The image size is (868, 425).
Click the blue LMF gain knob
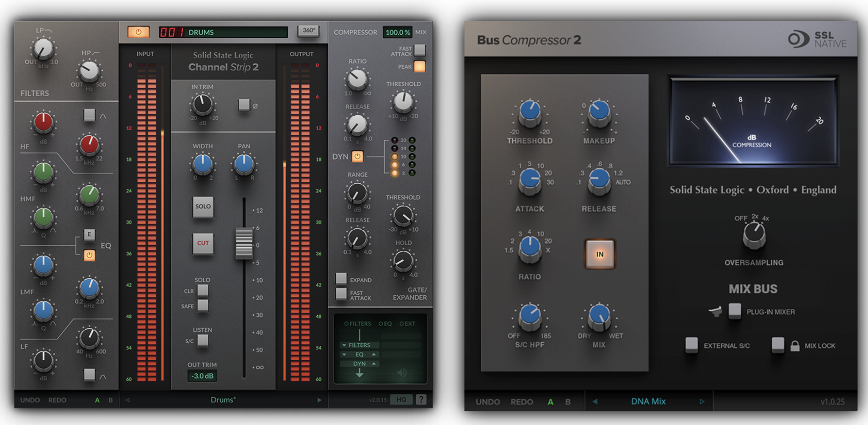43,266
